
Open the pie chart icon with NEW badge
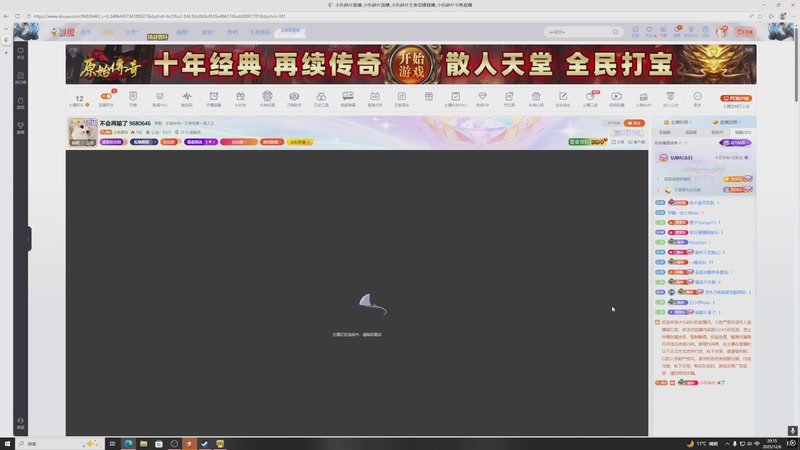click(x=590, y=96)
